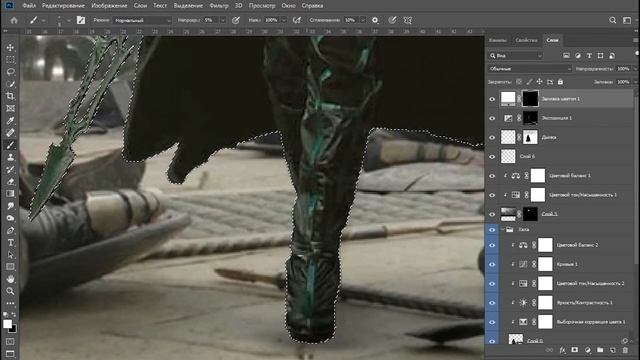Image resolution: width=640 pixels, height=360 pixels.
Task: Hide the Яркость/Контрастность 1 layer
Action: 492,303
